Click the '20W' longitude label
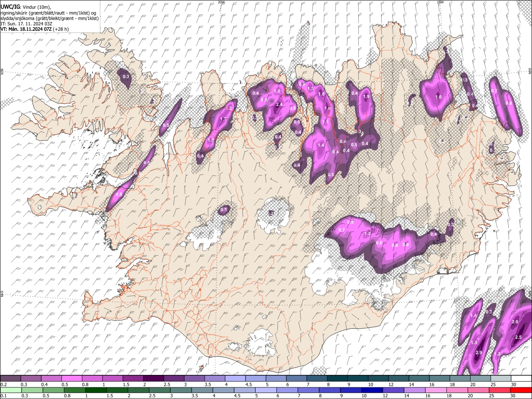The image size is (532, 399). click(x=221, y=2)
